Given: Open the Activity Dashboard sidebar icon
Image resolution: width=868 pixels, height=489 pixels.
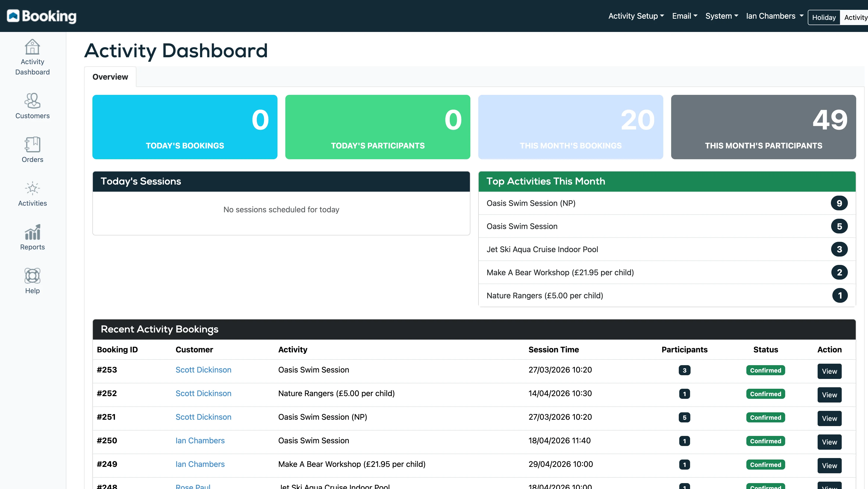Looking at the screenshot, I should pyautogui.click(x=32, y=47).
